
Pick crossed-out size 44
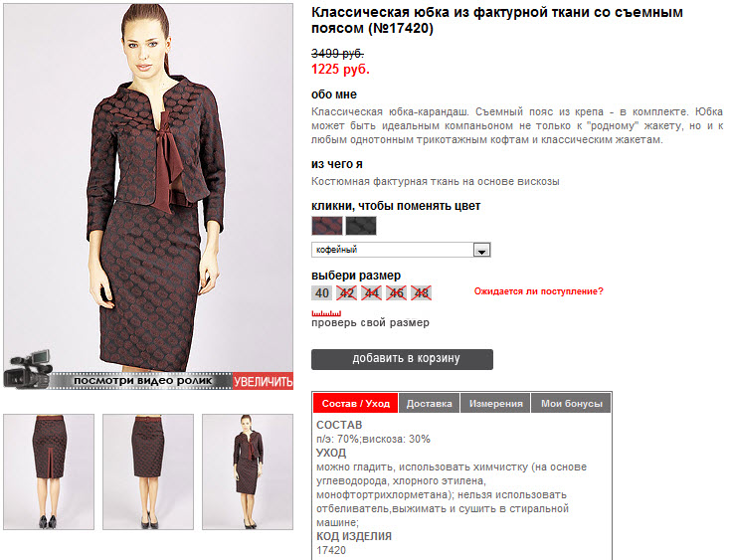click(x=372, y=293)
